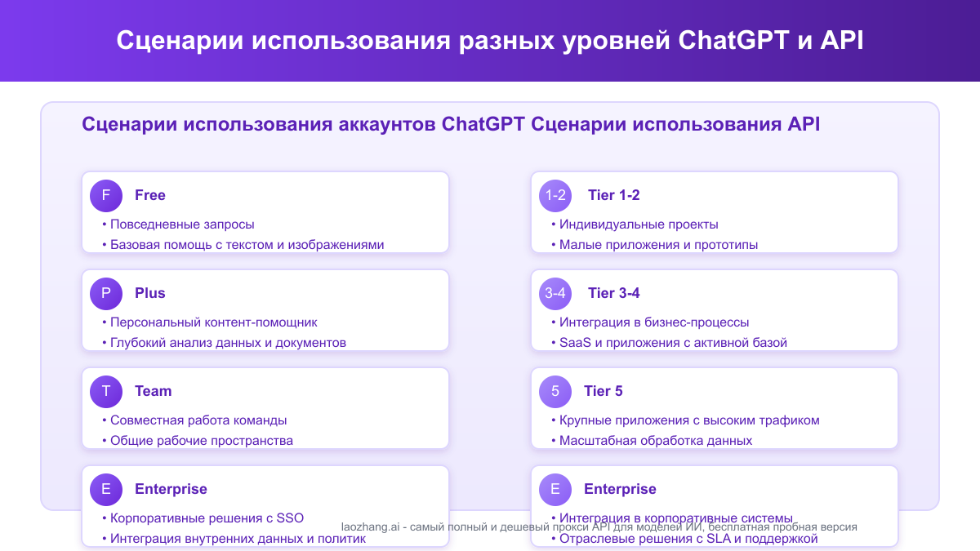The image size is (980, 551).
Task: Select the Free plan circle icon
Action: (105, 196)
